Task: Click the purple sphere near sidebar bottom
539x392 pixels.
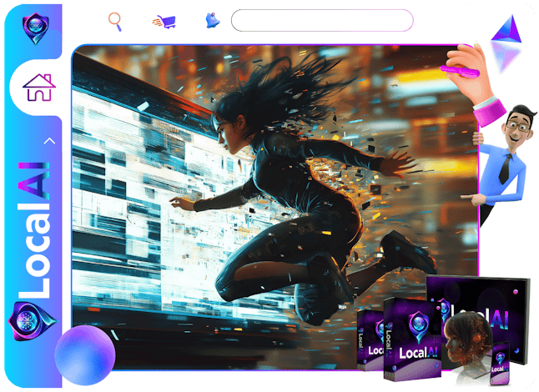Action: click(x=84, y=353)
